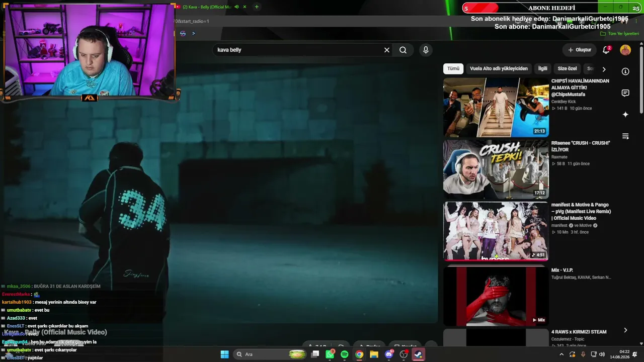Open the manifest pVg music video thumbnail

[x=496, y=231]
